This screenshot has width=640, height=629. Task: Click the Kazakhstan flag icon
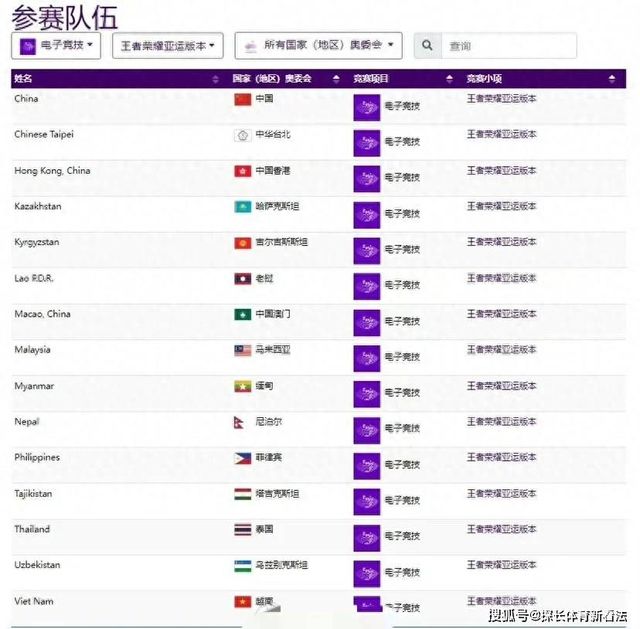click(242, 207)
